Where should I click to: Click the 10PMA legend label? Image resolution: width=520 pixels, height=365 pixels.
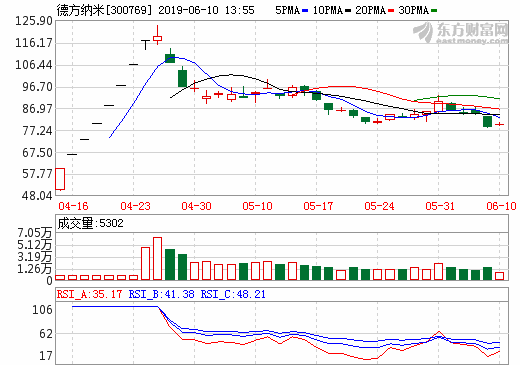click(x=328, y=10)
